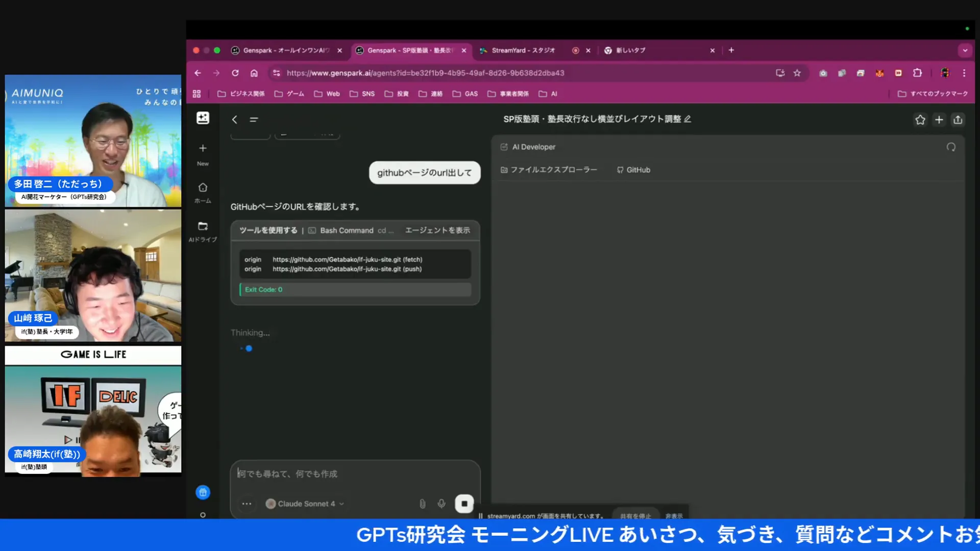This screenshot has width=980, height=551.
Task: Open Chrome three-dot menu
Action: pos(964,73)
